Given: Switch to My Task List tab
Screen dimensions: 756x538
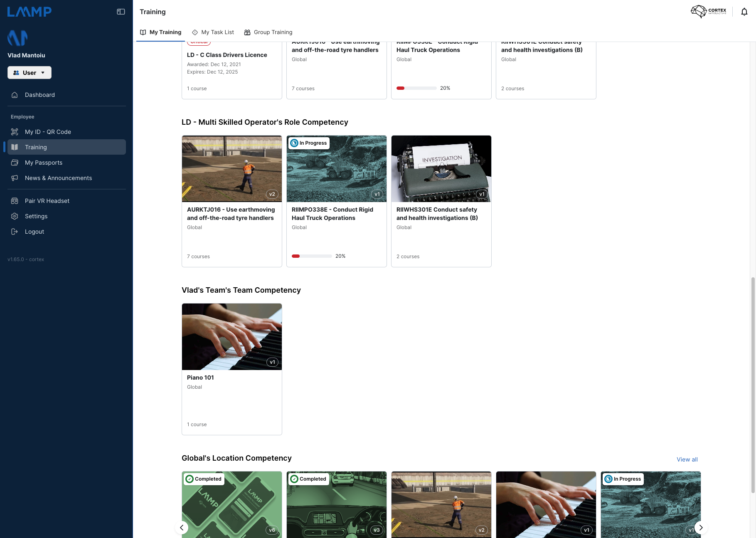Looking at the screenshot, I should pos(213,32).
